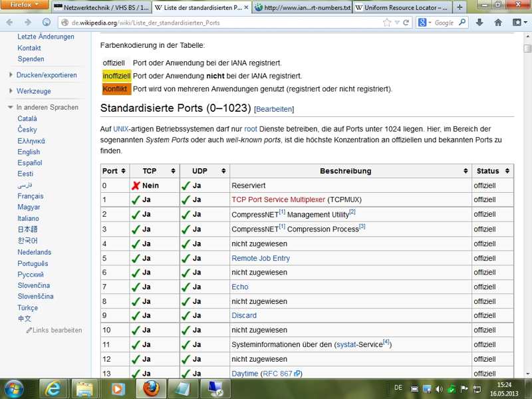Go to Firefox home page icon
Image resolution: width=532 pixels, height=399 pixels.
click(498, 23)
